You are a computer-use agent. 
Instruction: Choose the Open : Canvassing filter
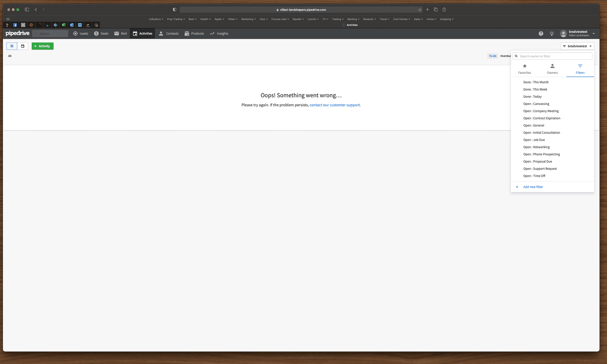552,104
